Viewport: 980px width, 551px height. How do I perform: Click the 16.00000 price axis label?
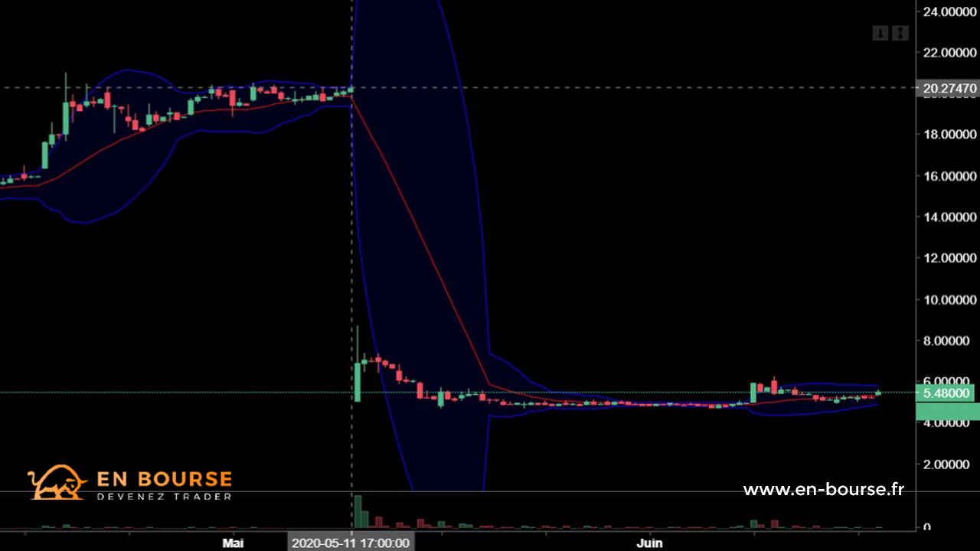[950, 176]
